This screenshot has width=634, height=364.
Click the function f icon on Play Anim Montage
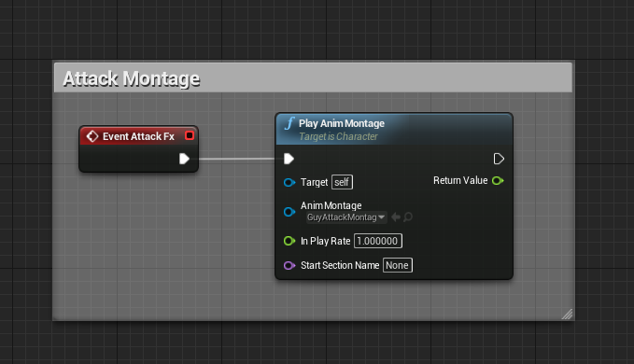[x=289, y=123]
